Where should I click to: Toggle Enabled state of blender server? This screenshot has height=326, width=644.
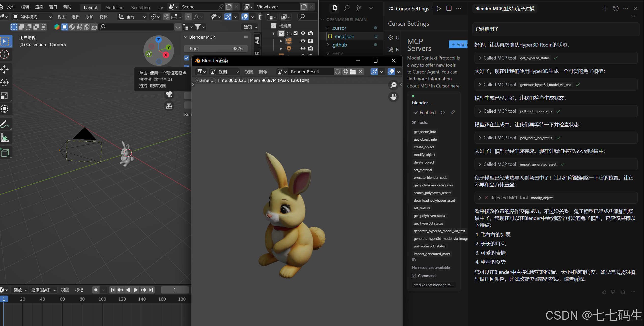coord(425,112)
